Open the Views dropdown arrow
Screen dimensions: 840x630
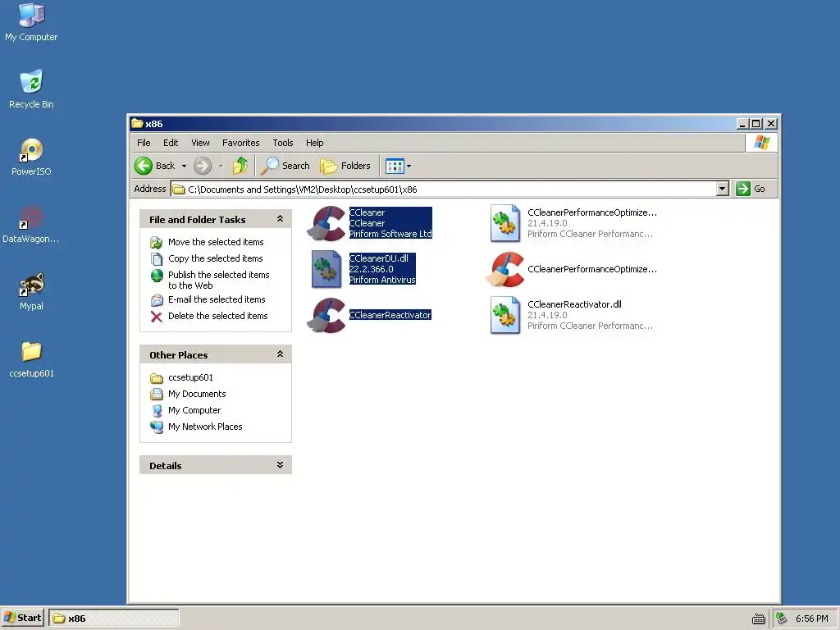[x=409, y=166]
